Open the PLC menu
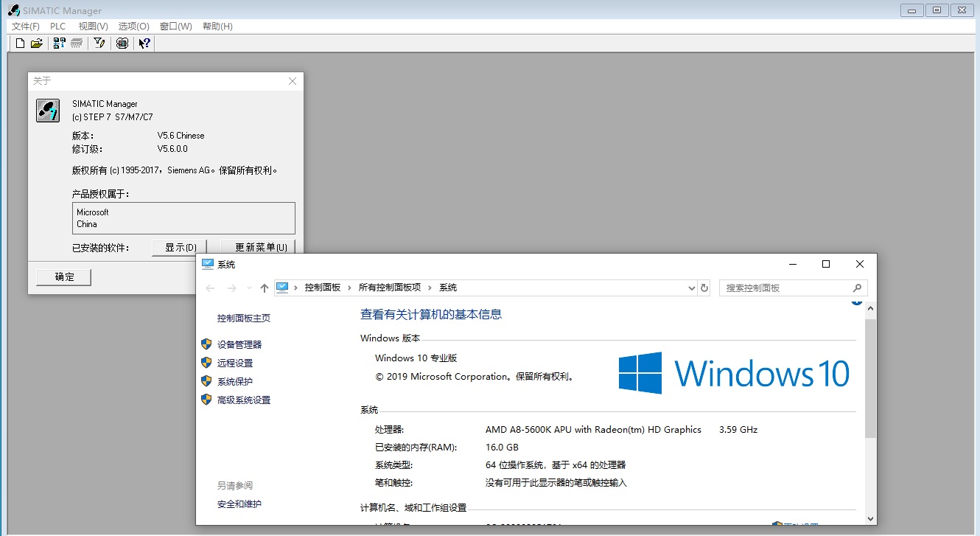Image resolution: width=980 pixels, height=536 pixels. (x=58, y=27)
